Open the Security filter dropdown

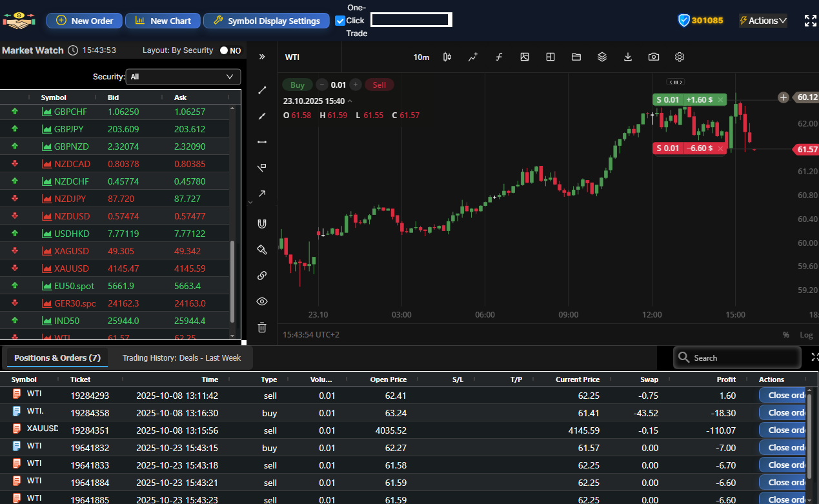(x=183, y=77)
